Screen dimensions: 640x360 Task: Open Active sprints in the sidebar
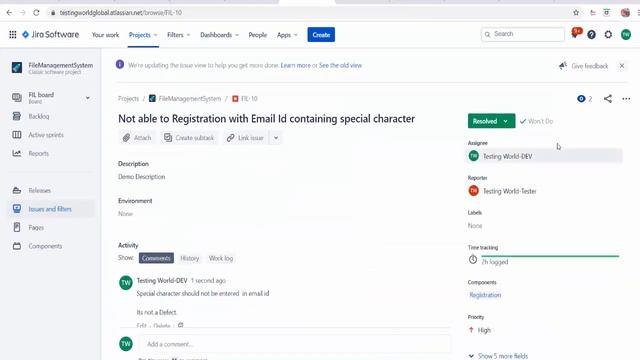(51, 135)
